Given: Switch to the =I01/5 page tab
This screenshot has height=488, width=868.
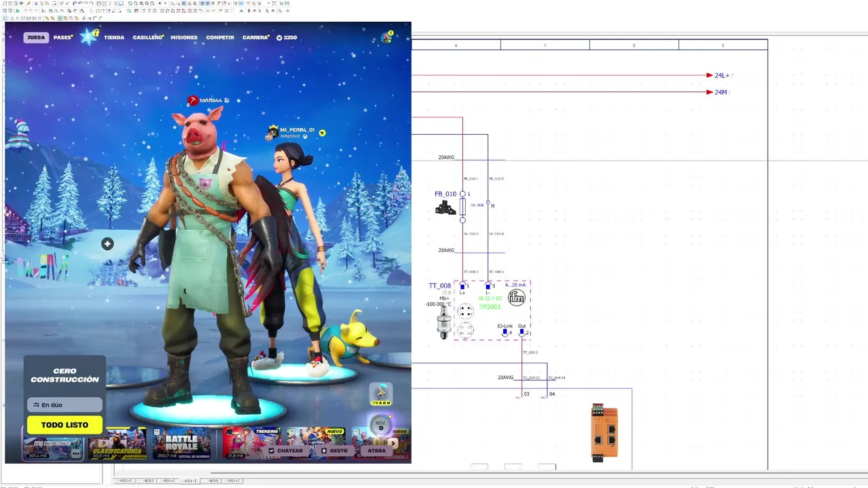Looking at the screenshot, I should coord(212,481).
